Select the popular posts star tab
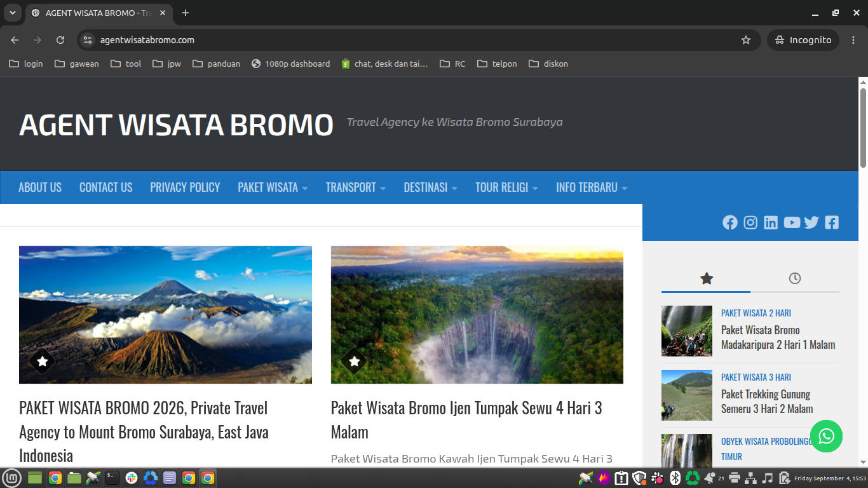The image size is (868, 488). (x=706, y=278)
